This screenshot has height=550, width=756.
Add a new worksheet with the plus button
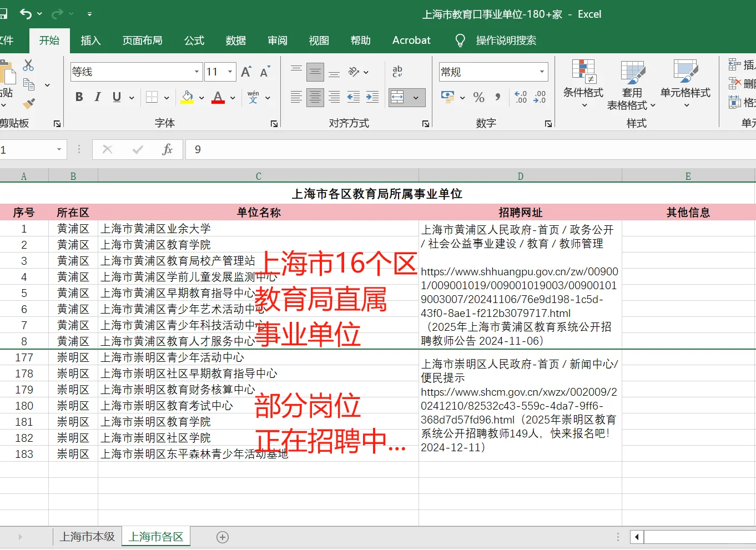[x=222, y=536]
